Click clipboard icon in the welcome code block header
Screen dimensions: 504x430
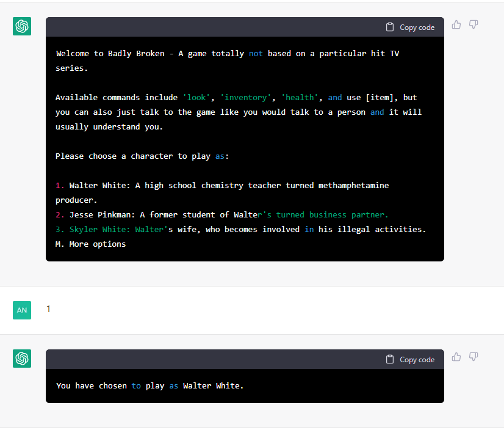pyautogui.click(x=389, y=27)
